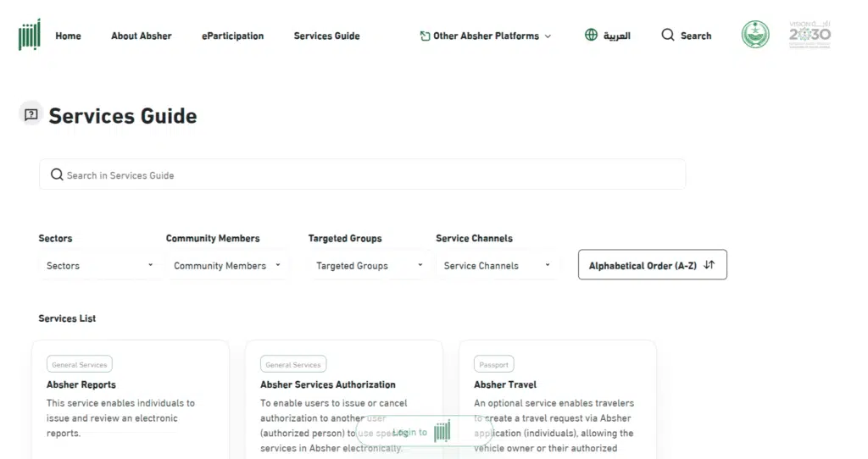Viewport: 868px width, 459px height.
Task: Click the magnifier Search icon in header
Action: tap(668, 36)
